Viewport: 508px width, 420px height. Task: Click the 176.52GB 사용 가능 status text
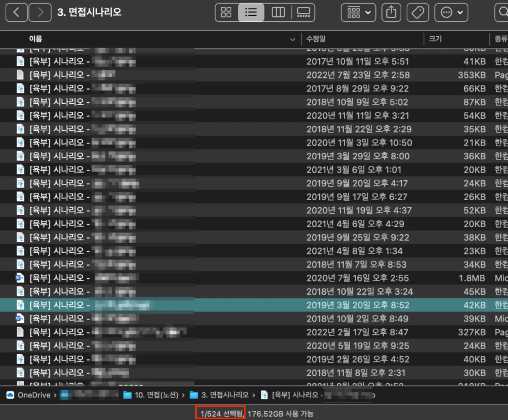pyautogui.click(x=280, y=414)
